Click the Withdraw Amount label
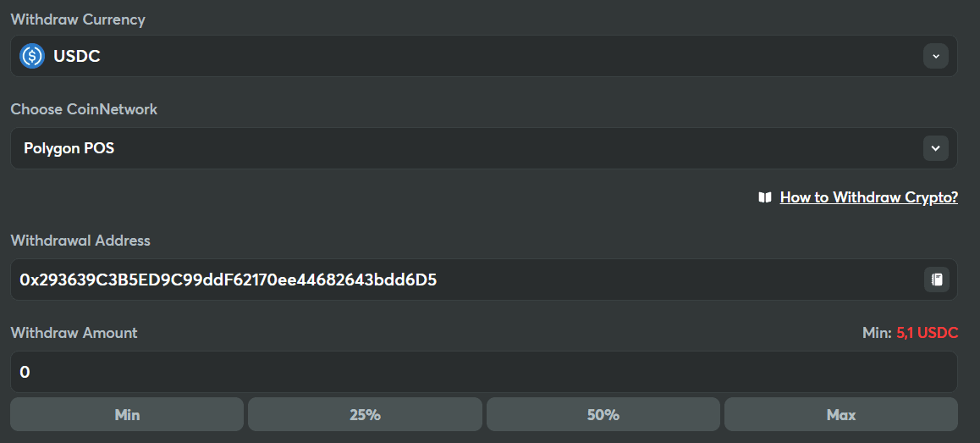Image resolution: width=980 pixels, height=443 pixels. point(74,333)
